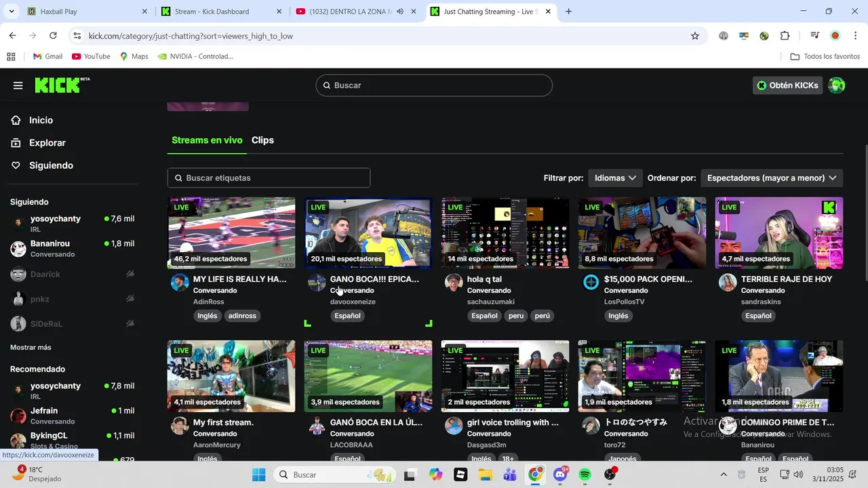Open the Todos los favoritos folder
The image size is (868, 488).
coord(825,56)
